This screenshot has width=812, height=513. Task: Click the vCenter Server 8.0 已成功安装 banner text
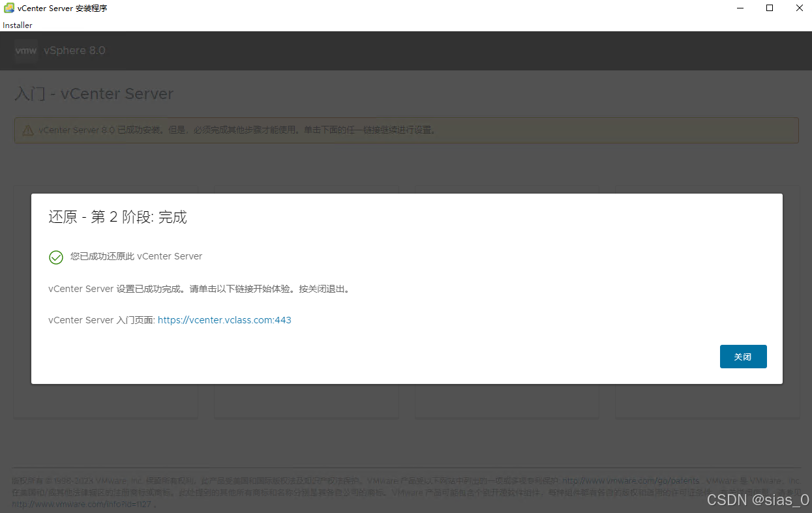[237, 130]
